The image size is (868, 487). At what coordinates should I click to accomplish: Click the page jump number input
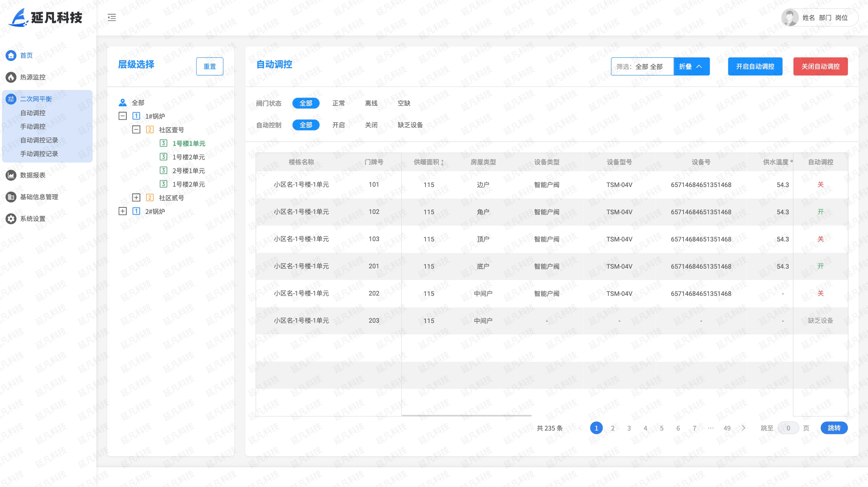coord(788,428)
